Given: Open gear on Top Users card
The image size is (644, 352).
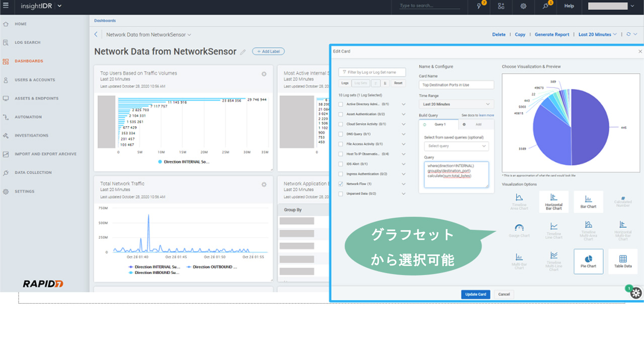Looking at the screenshot, I should (264, 74).
